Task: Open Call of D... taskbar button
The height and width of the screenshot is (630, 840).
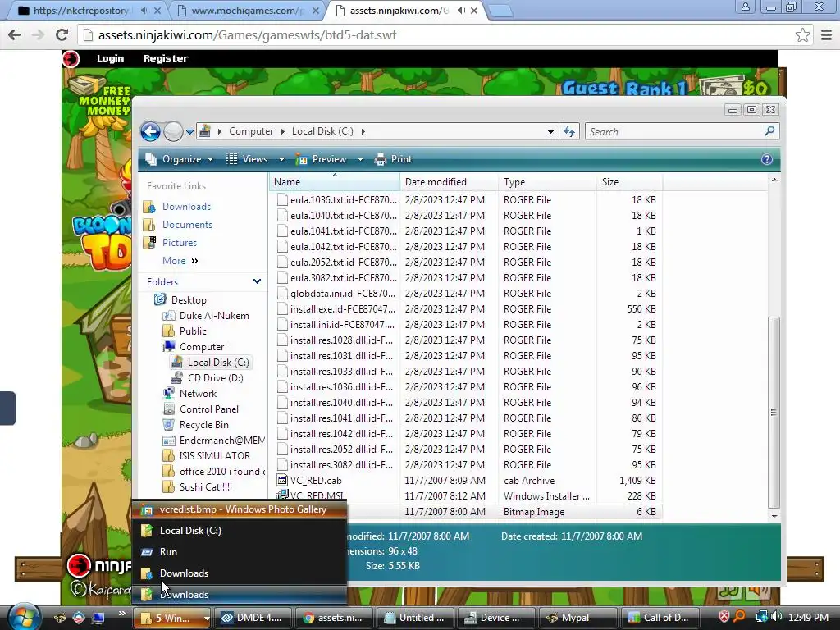Action: 659,618
